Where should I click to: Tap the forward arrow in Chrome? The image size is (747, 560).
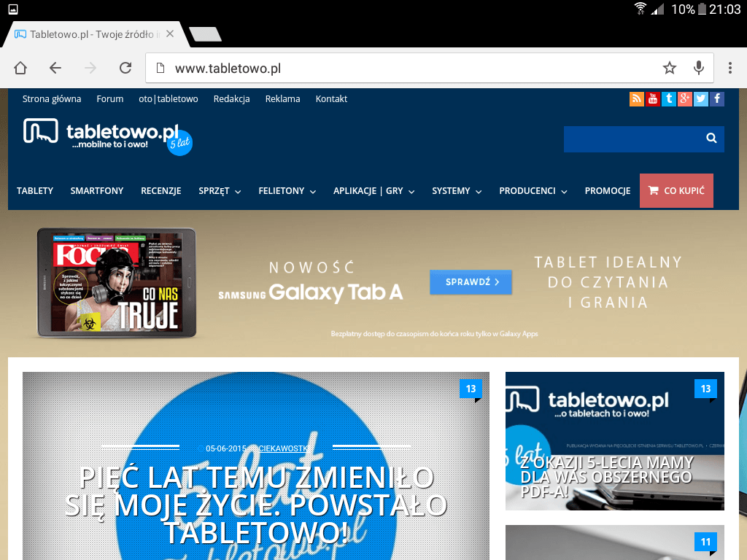[x=90, y=68]
